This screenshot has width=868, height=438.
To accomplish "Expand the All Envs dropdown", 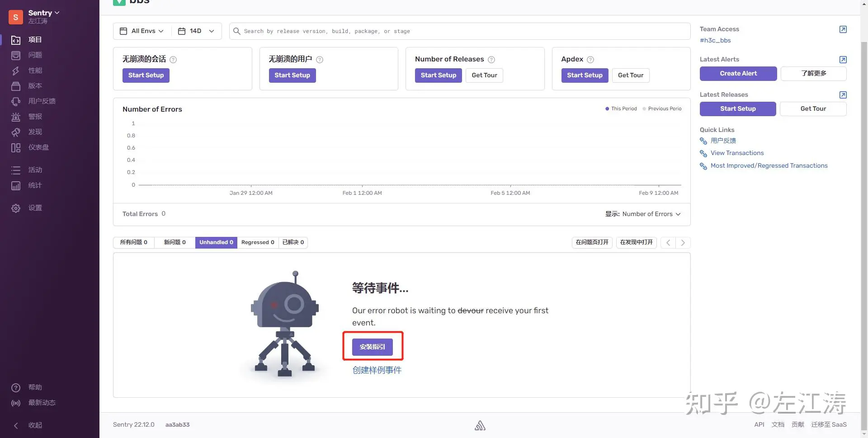I will [x=142, y=31].
